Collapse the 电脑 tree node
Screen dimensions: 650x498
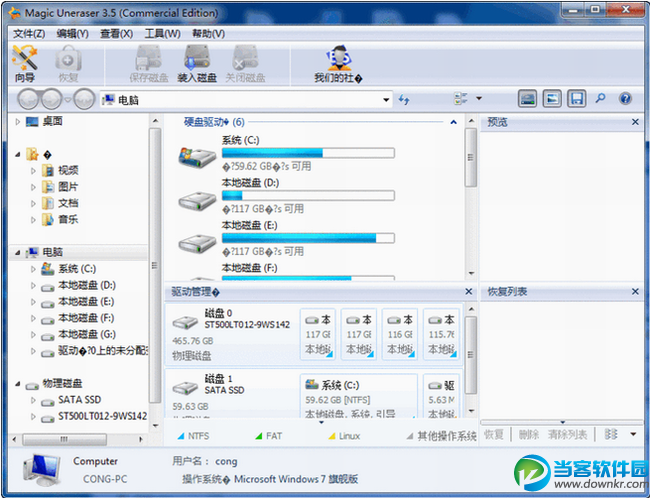point(17,253)
